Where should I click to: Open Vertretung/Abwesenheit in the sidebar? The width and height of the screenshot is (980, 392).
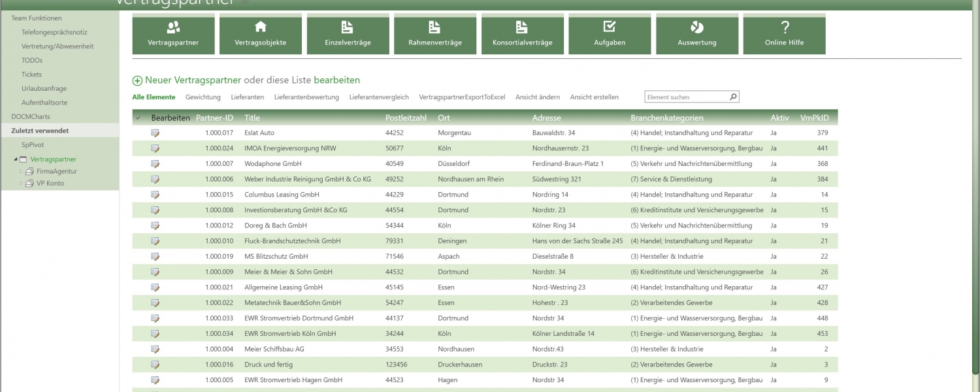point(57,46)
